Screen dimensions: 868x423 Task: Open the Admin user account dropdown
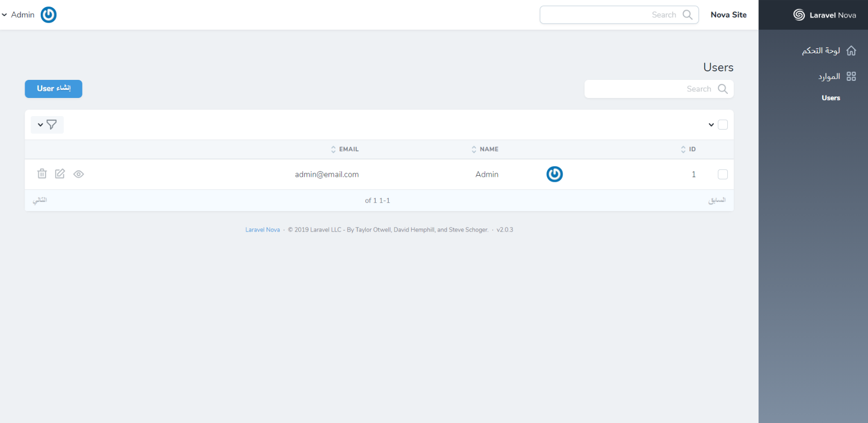coord(18,15)
